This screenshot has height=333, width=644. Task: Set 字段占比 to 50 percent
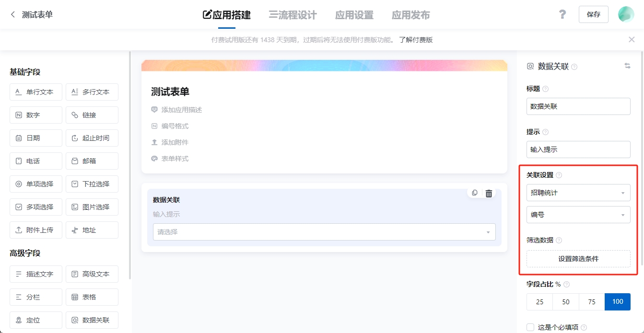565,302
